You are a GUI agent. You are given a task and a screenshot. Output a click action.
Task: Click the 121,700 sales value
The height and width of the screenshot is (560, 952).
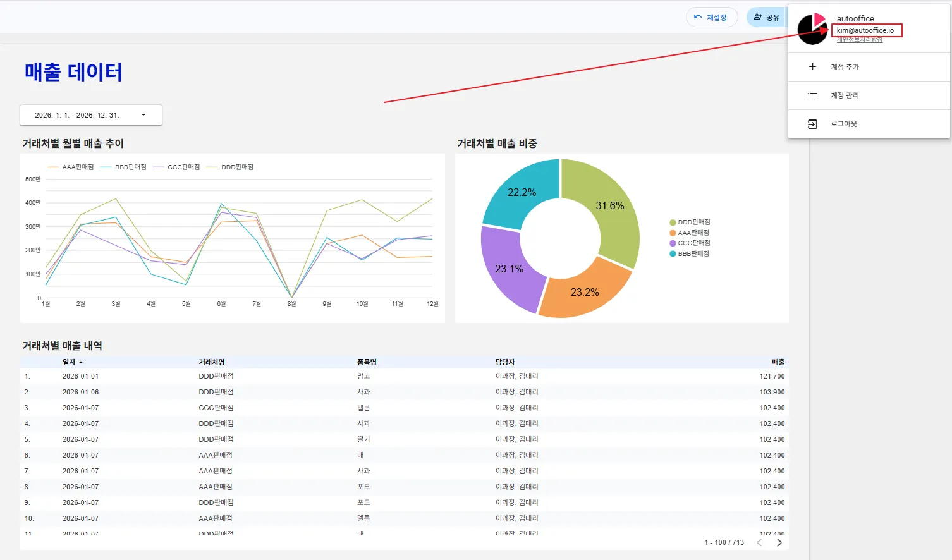click(772, 376)
